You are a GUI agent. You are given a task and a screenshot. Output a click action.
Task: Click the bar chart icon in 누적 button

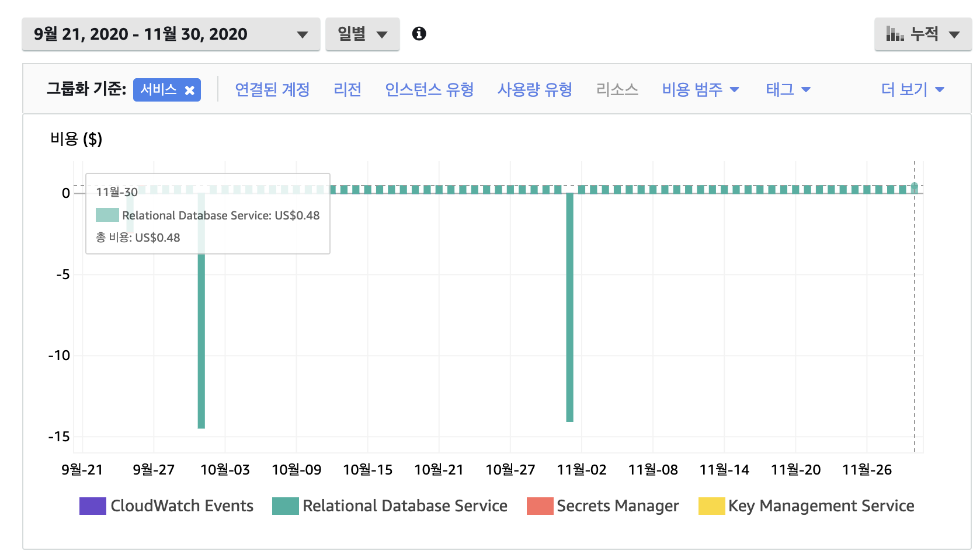pos(895,34)
